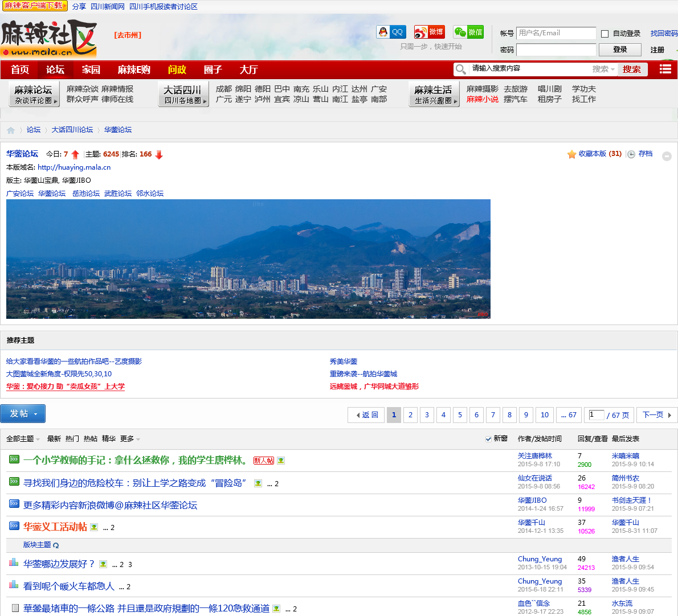Screen dimensions: 678x616
Task: Click the magnifier search icon
Action: point(460,69)
